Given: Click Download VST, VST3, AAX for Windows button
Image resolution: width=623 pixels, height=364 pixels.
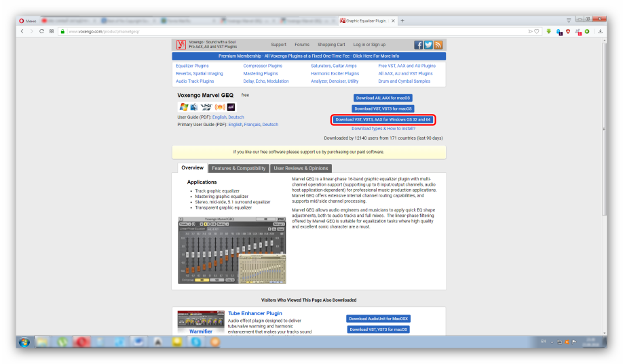Looking at the screenshot, I should click(x=383, y=119).
